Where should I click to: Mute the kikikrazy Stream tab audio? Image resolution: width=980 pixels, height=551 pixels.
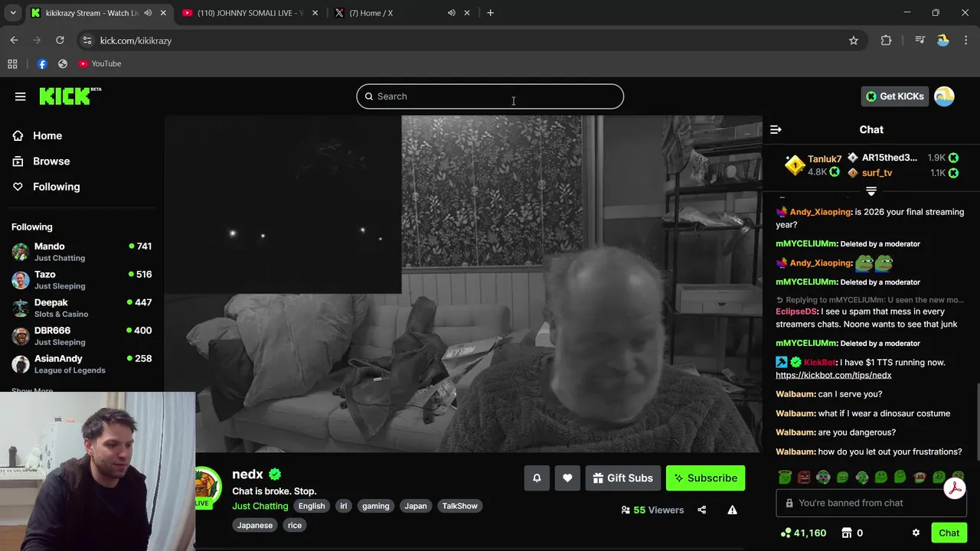[148, 13]
